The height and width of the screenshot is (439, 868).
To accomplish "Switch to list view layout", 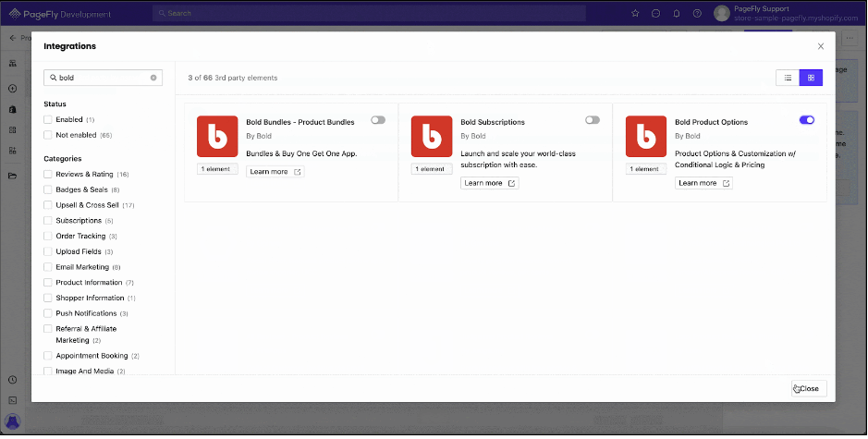I will pos(788,78).
